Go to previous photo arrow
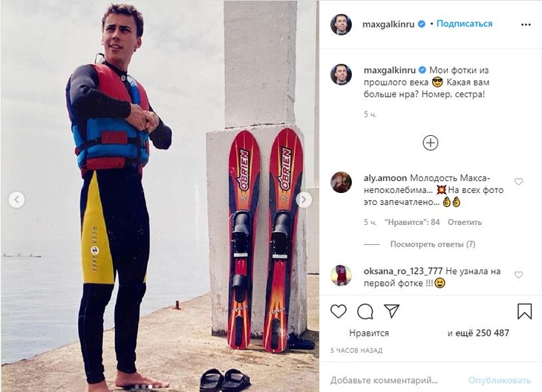The height and width of the screenshot is (392, 542). point(16,200)
